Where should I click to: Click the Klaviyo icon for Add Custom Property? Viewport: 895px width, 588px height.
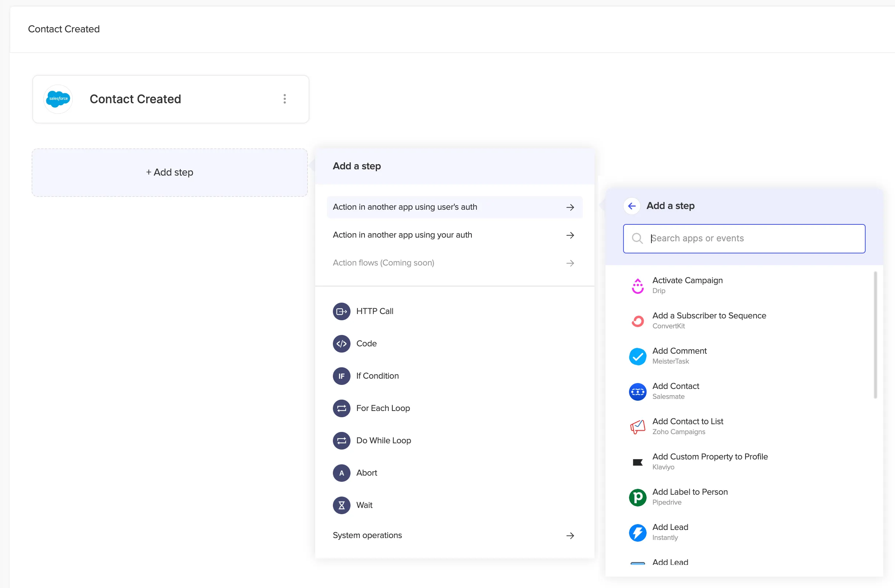[637, 462]
